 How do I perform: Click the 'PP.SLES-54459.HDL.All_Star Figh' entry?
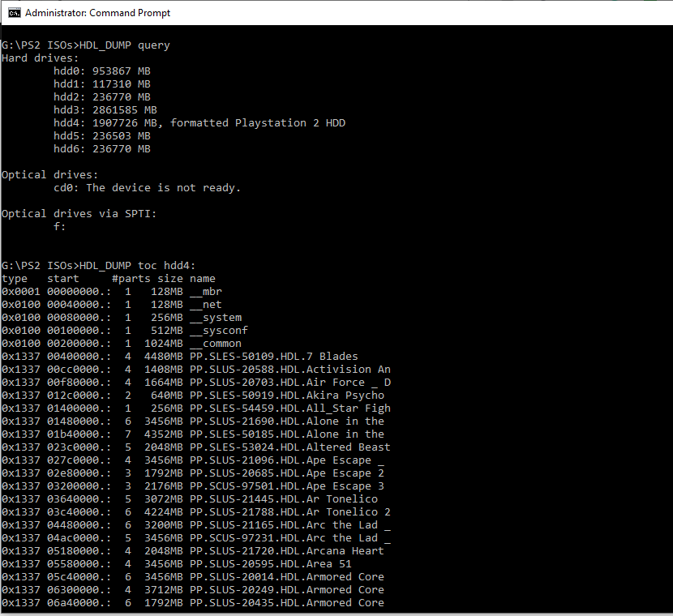290,409
